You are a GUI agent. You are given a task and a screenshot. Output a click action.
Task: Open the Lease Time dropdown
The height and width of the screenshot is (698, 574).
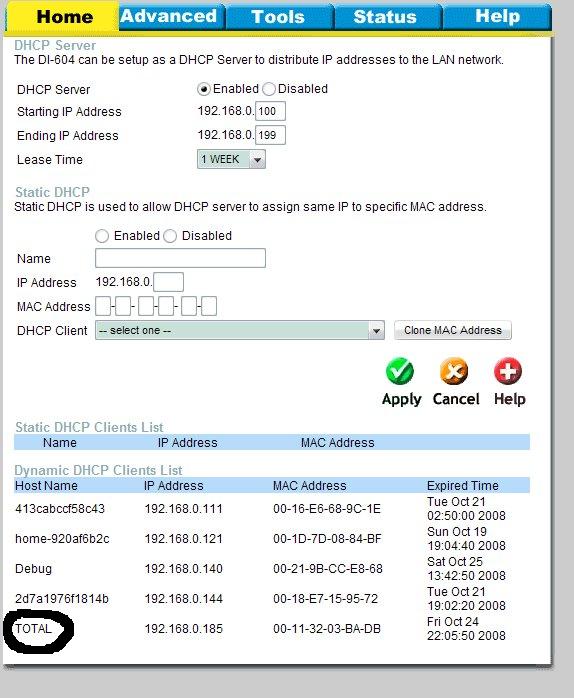[231, 159]
